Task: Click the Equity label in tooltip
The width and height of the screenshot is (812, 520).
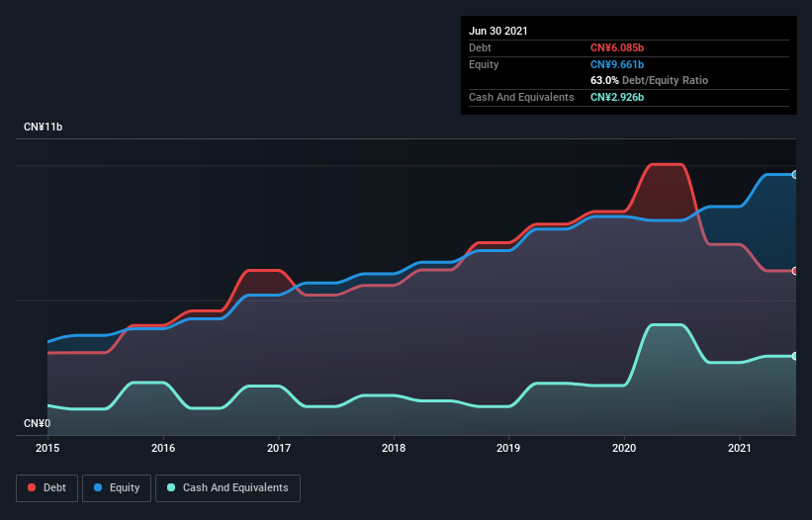Action: (484, 64)
